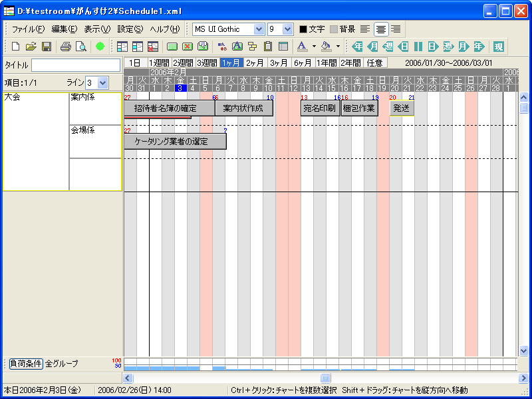Expand the fill color dropdown arrow

coord(338,47)
